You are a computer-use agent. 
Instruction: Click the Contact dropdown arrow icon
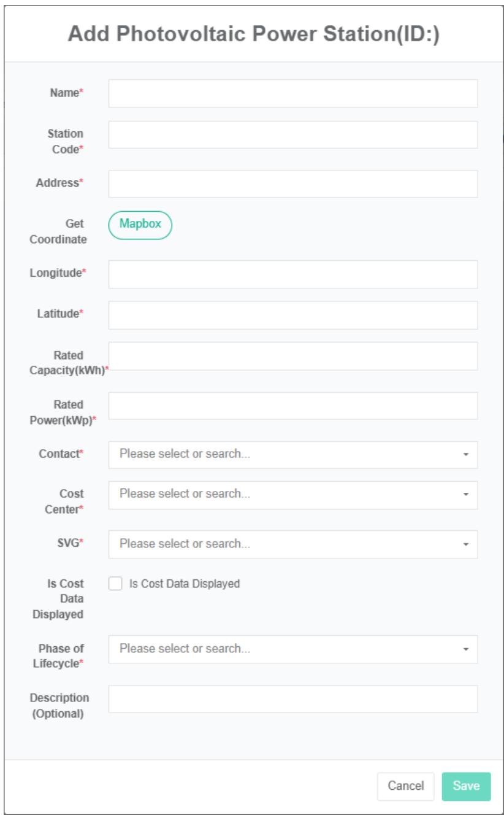tap(465, 455)
